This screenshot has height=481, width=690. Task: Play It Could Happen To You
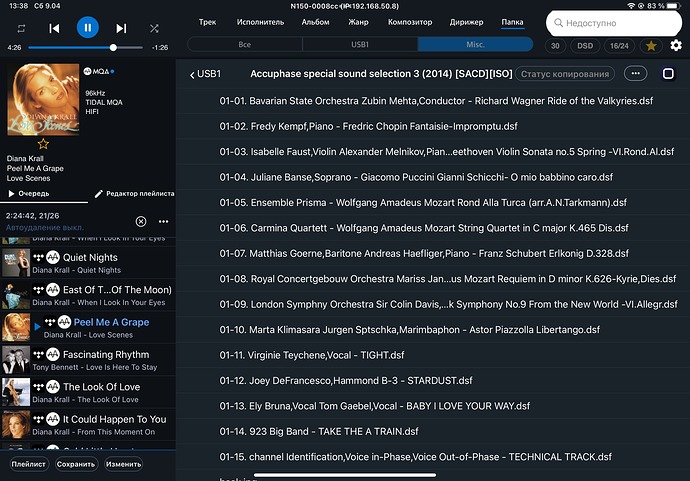[x=88, y=425]
